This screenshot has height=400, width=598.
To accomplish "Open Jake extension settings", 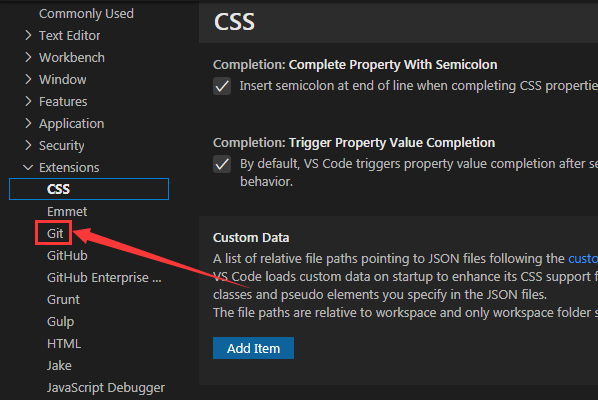I will pyautogui.click(x=59, y=366).
